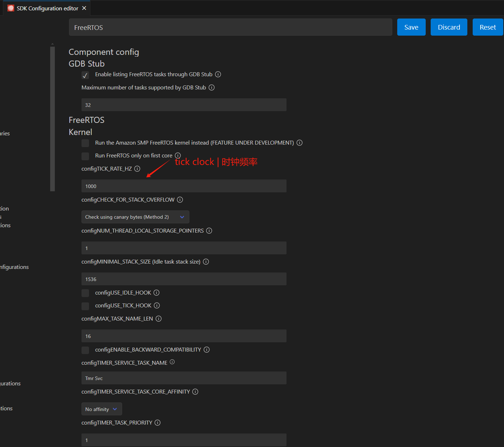Viewport: 504px width, 447px height.
Task: Click info icon next to configMAX_TASK_NAME_LEN
Action: pyautogui.click(x=158, y=319)
